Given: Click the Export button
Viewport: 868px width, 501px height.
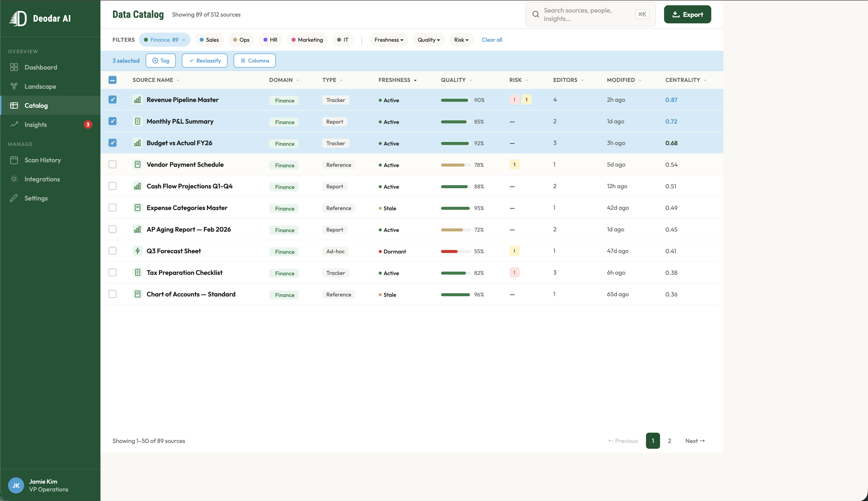Looking at the screenshot, I should click(x=687, y=14).
